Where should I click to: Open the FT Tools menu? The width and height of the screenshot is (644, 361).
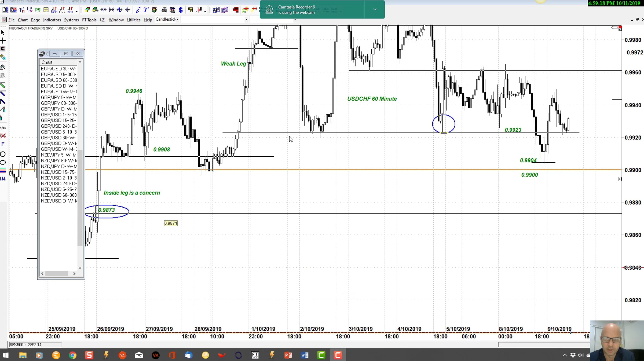(89, 20)
